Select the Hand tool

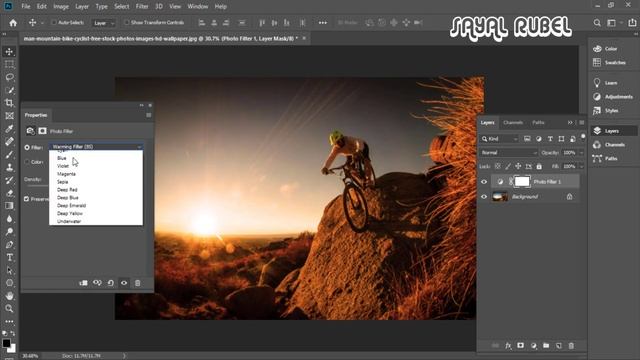tap(9, 296)
